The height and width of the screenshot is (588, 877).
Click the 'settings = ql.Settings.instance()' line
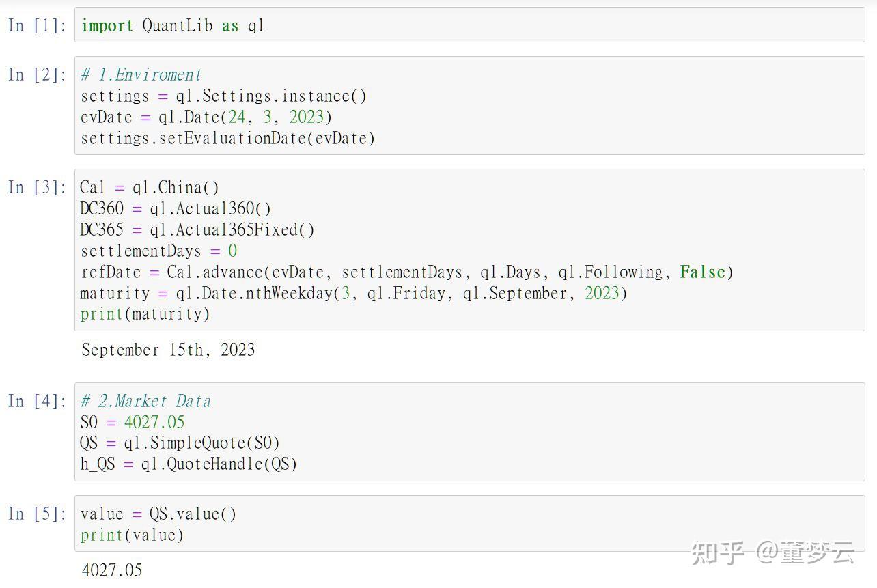tap(223, 96)
